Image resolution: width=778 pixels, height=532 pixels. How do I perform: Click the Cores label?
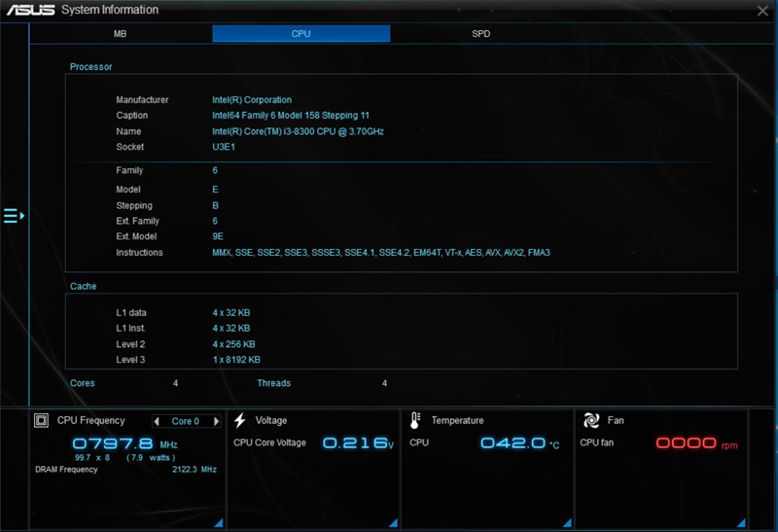point(83,383)
